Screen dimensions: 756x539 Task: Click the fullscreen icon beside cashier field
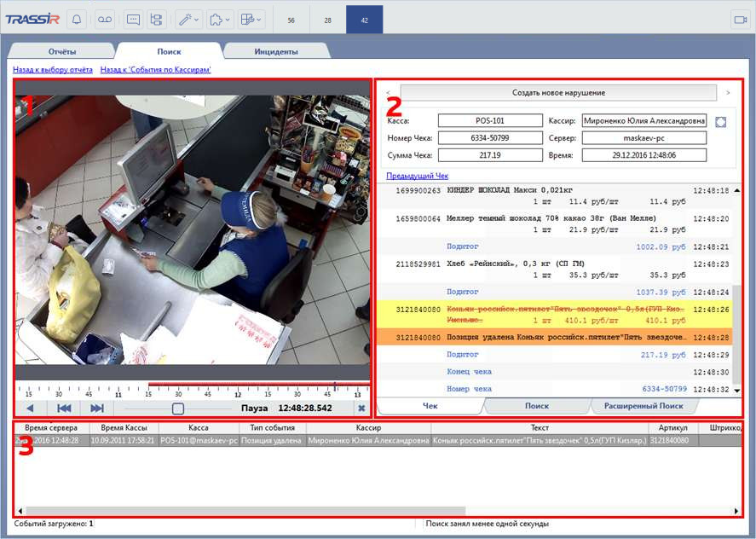click(x=721, y=121)
